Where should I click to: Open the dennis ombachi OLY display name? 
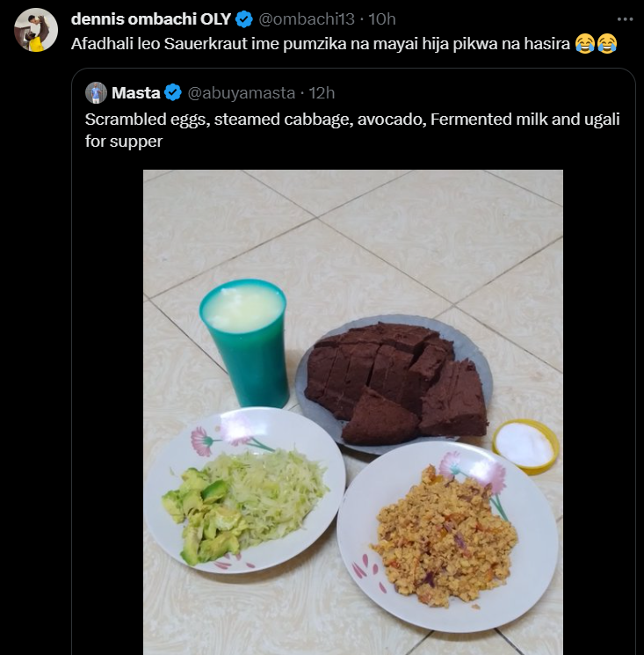tap(150, 19)
